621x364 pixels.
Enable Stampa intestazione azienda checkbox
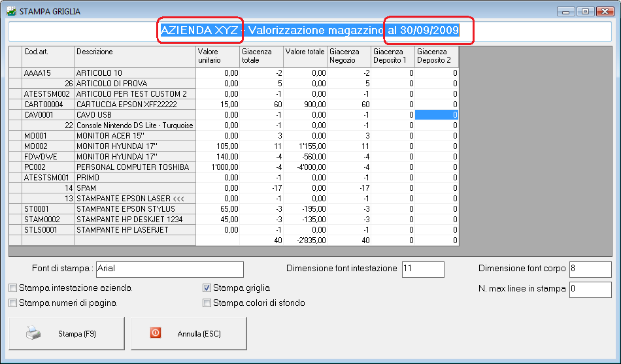coord(13,288)
